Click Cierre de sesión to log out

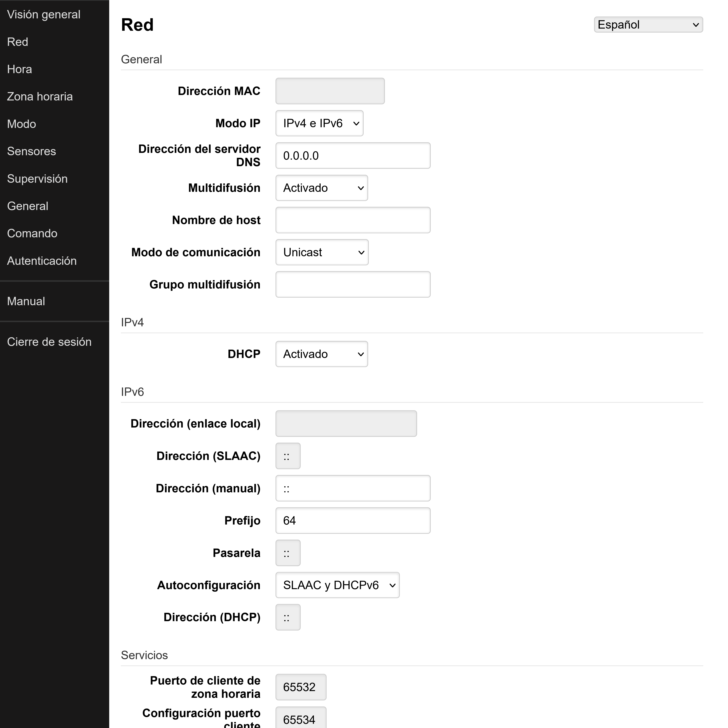[49, 341]
